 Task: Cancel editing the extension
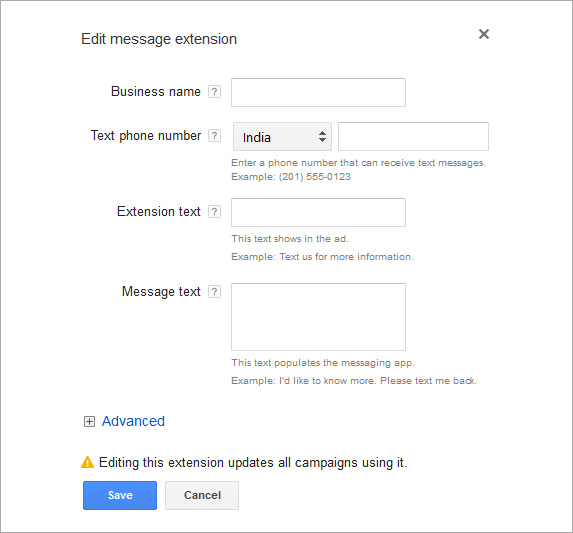[202, 495]
